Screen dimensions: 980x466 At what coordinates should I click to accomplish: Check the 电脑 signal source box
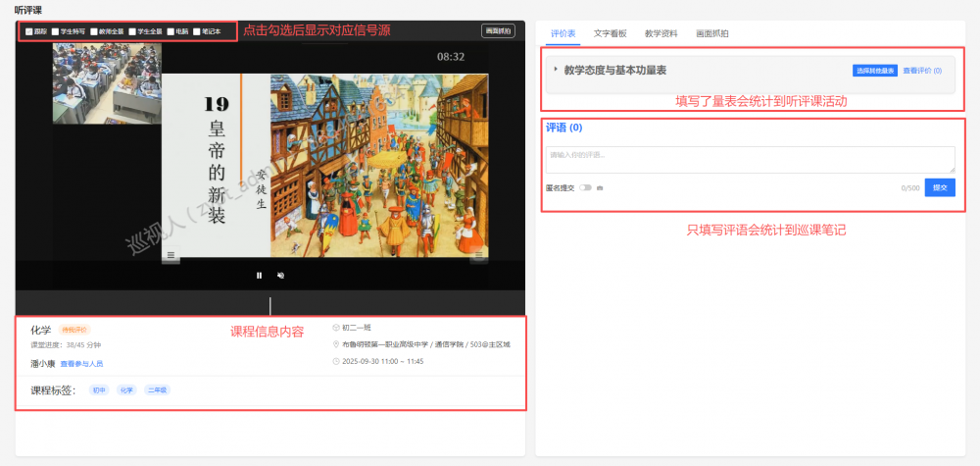click(x=171, y=31)
